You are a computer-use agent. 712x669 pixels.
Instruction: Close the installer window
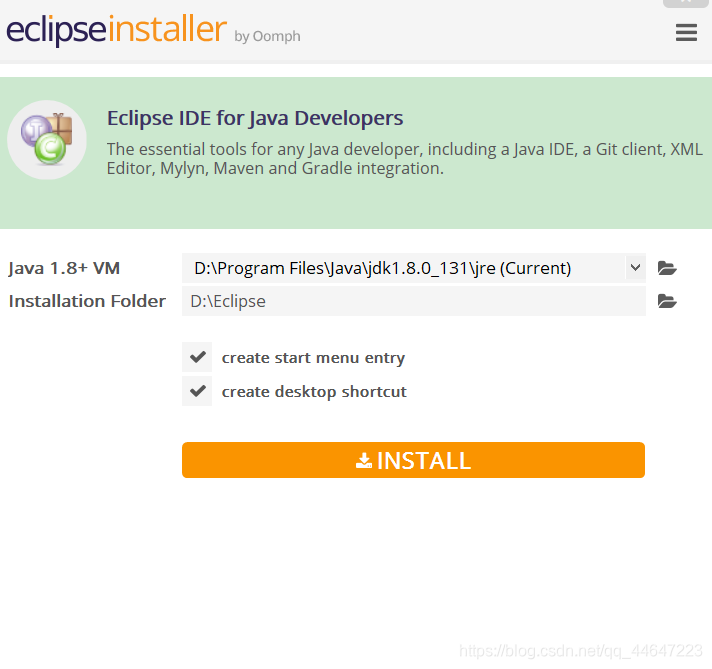[687, 2]
